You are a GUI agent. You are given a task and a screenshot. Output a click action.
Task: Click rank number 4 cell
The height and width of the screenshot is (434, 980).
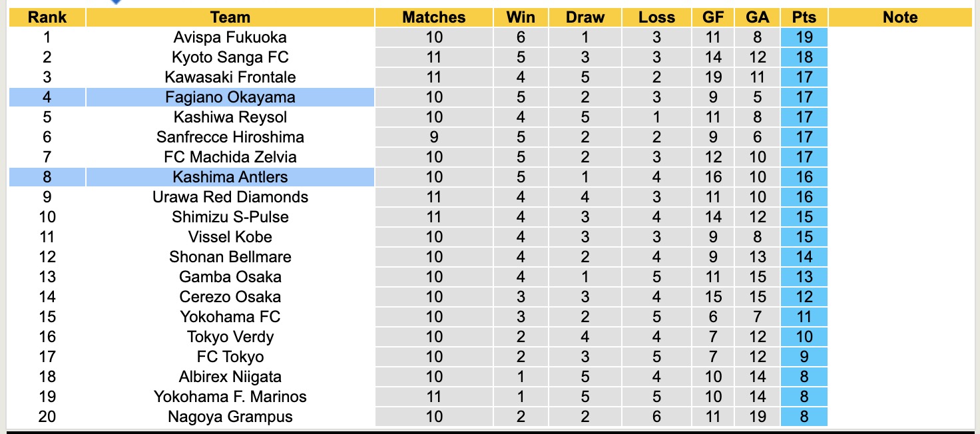point(47,97)
